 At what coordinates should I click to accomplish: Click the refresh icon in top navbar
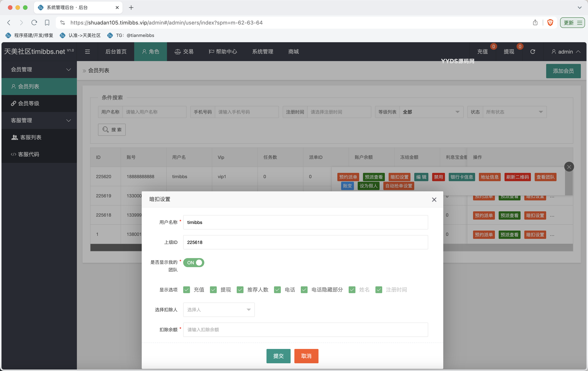point(533,51)
